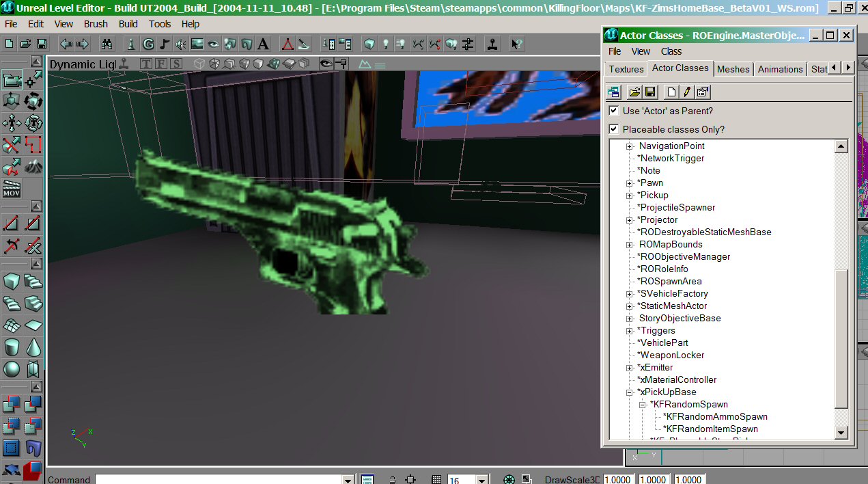This screenshot has width=868, height=484.
Task: Expand the Pawn tree node
Action: coord(630,183)
